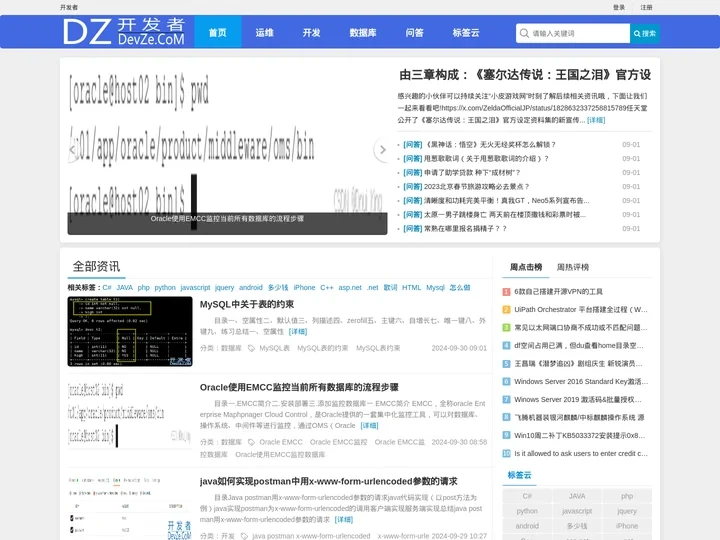Image resolution: width=720 pixels, height=540 pixels.
Task: Click the 怎么做 related tag
Action: click(460, 288)
